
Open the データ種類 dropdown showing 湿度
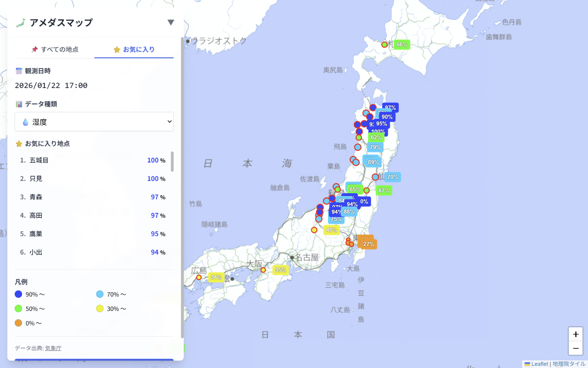coord(94,122)
